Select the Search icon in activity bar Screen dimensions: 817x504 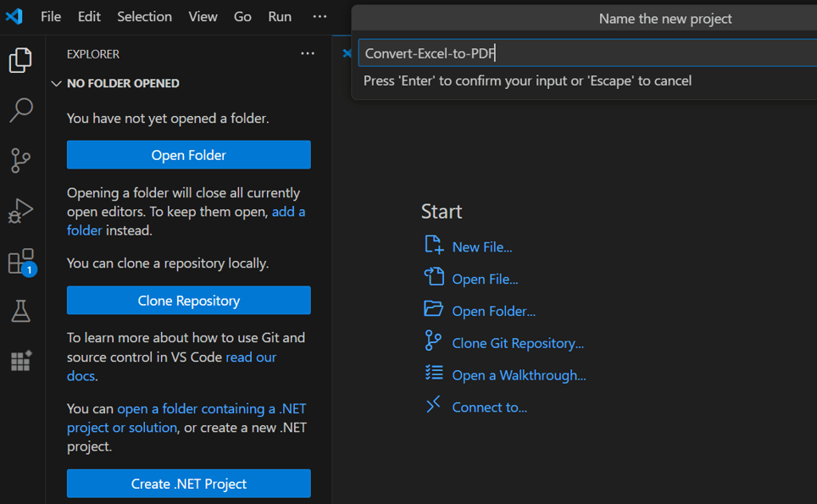(20, 110)
